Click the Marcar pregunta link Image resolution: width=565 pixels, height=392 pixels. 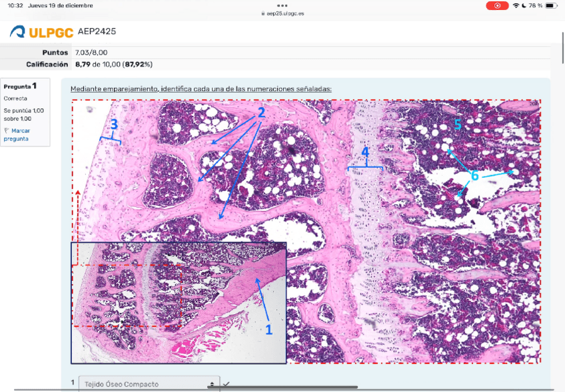[20, 135]
